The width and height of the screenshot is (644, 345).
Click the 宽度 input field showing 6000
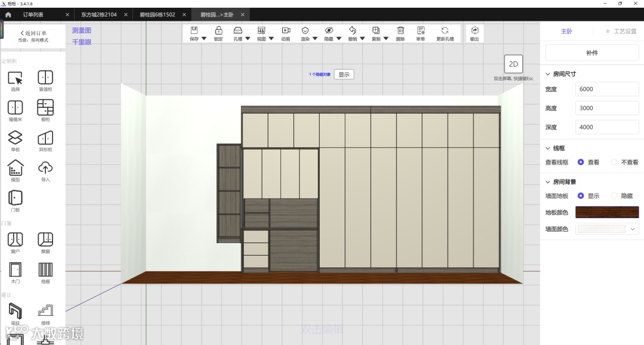point(607,89)
